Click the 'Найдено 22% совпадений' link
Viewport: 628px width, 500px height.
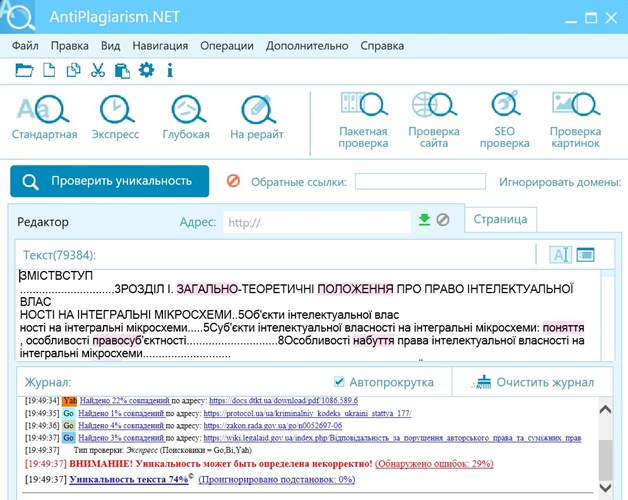click(125, 400)
